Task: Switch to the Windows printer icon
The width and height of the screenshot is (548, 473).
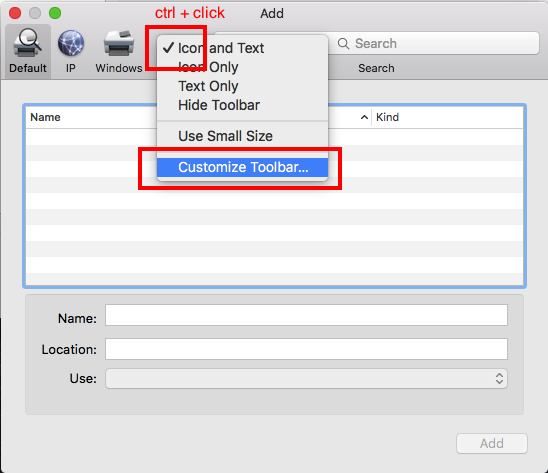Action: (x=119, y=43)
